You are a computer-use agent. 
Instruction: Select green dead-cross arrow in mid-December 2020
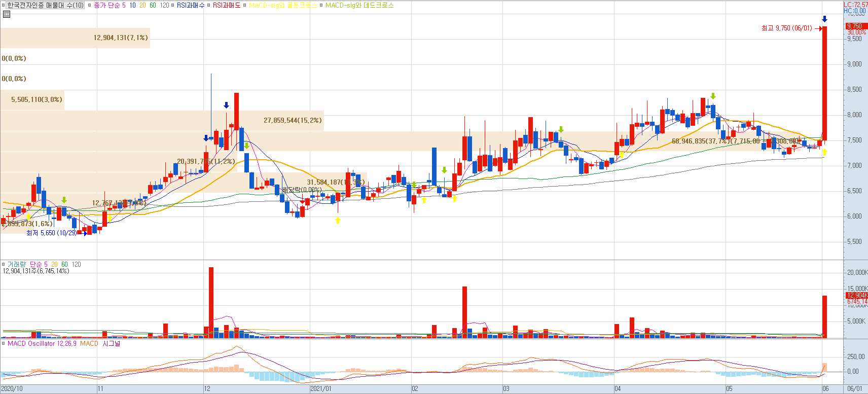click(246, 146)
